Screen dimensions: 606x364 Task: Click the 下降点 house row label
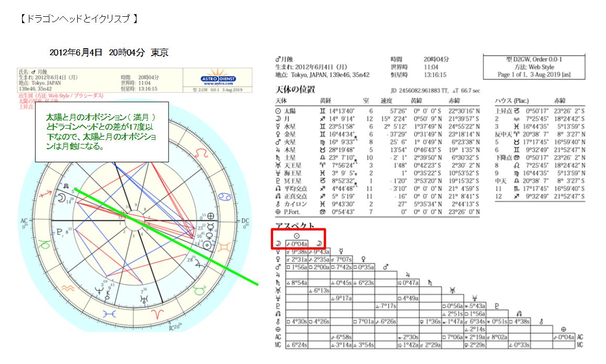(504, 158)
